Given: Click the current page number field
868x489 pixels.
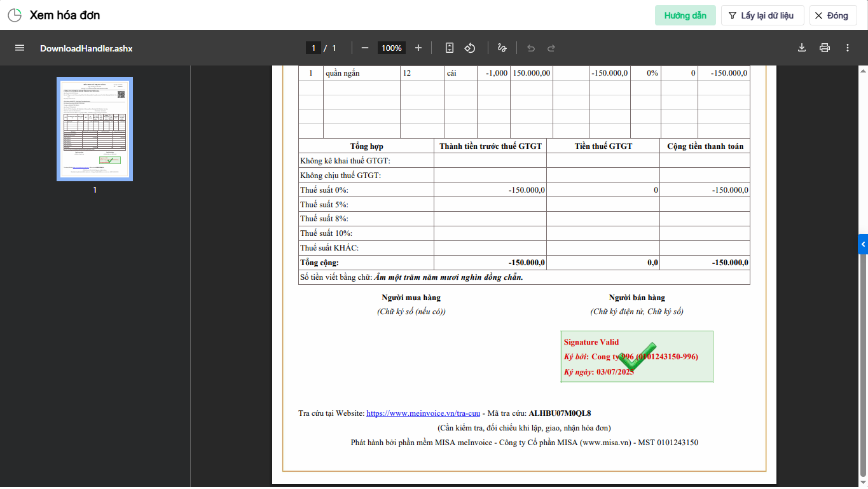Looking at the screenshot, I should (x=313, y=48).
